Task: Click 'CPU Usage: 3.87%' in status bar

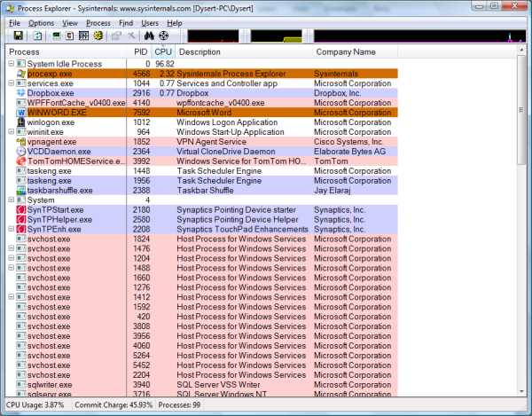Action: [35, 405]
